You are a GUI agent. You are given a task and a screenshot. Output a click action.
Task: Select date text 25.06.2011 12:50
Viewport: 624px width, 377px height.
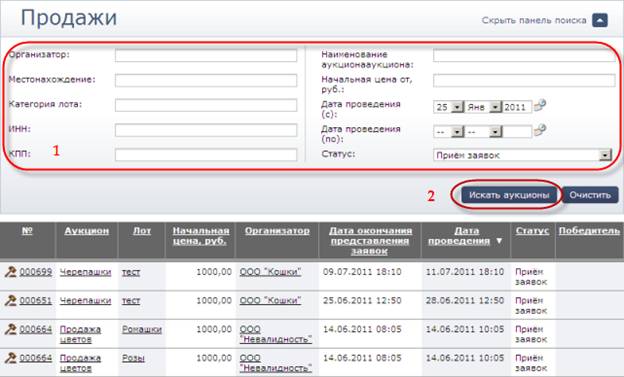(362, 301)
